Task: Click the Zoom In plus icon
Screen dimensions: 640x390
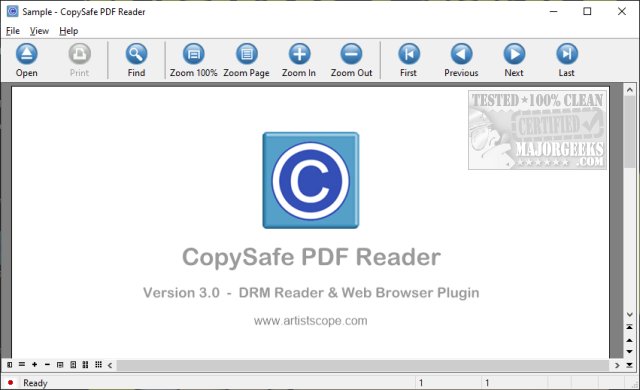Action: coord(299,54)
